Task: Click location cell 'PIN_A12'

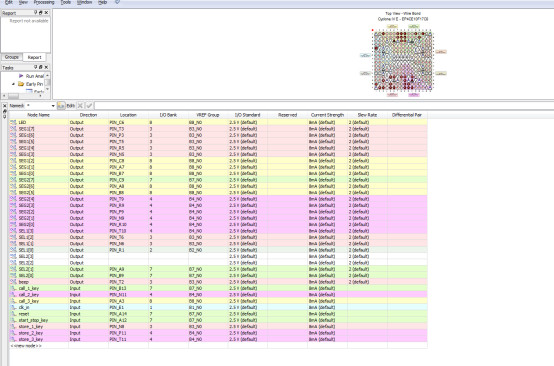Action: coord(128,320)
